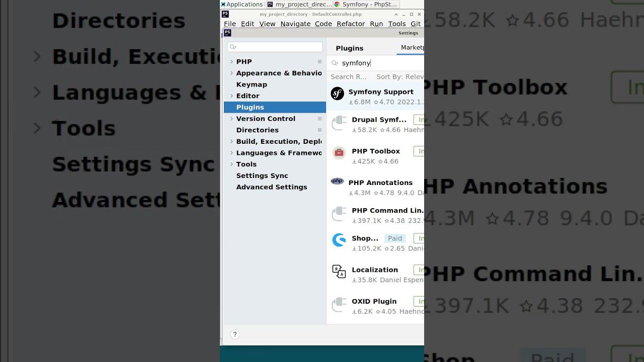Install the Drupal Symfony plugin
The width and height of the screenshot is (644, 362).
(x=419, y=120)
